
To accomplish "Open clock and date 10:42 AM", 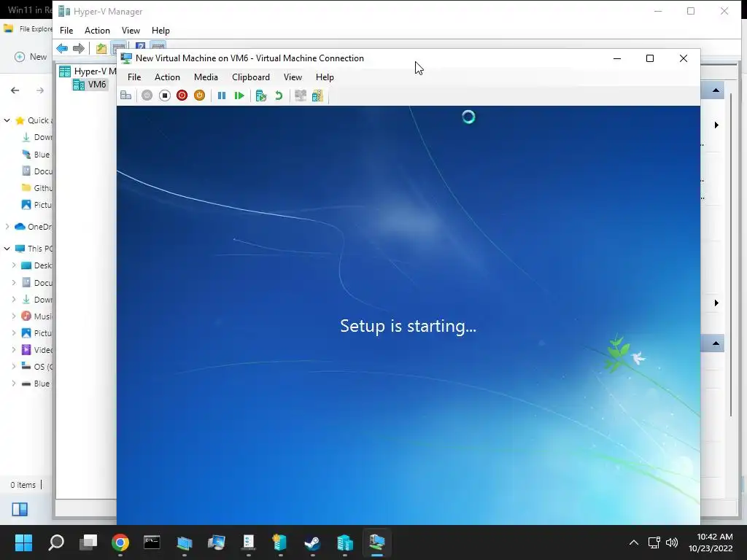I will click(x=711, y=542).
